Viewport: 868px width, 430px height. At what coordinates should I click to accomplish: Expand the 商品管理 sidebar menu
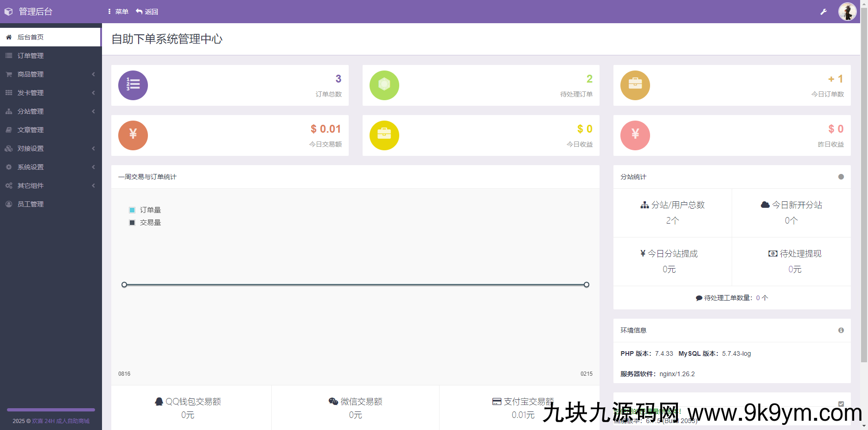(30, 74)
